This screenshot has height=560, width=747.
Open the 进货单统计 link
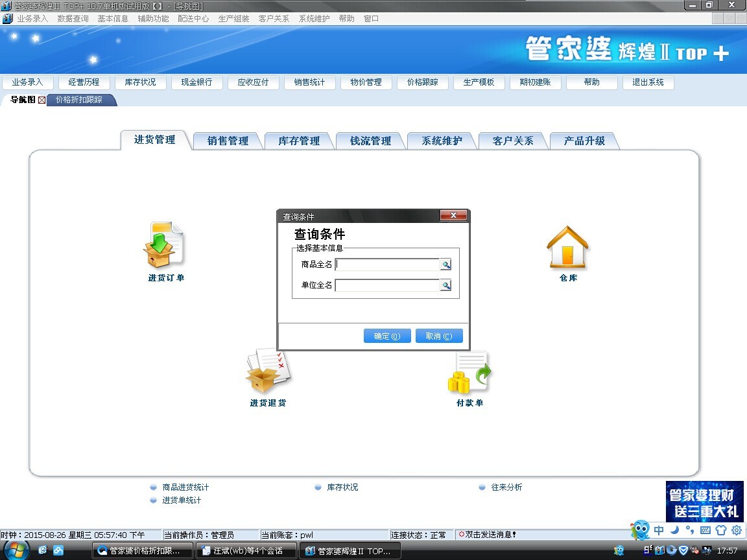(182, 500)
